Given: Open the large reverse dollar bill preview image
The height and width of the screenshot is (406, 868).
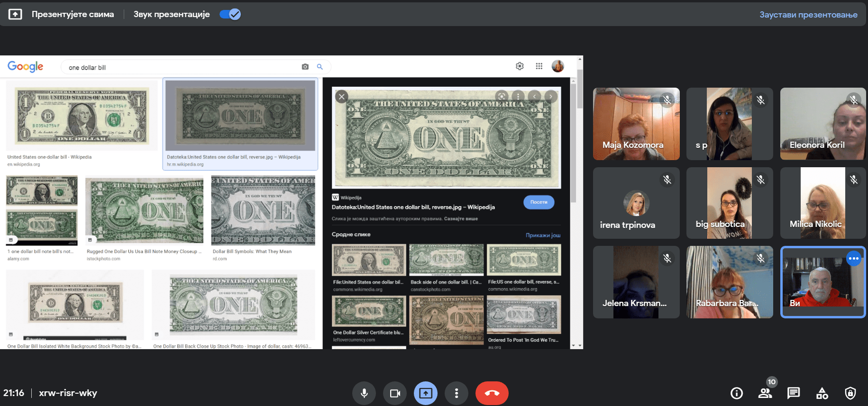Looking at the screenshot, I should (x=446, y=137).
